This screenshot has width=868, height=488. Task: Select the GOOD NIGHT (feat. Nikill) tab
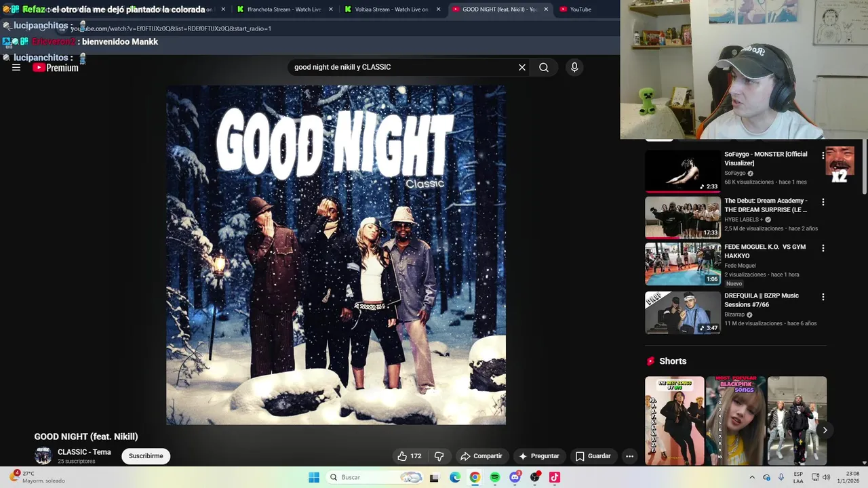pyautogui.click(x=500, y=9)
